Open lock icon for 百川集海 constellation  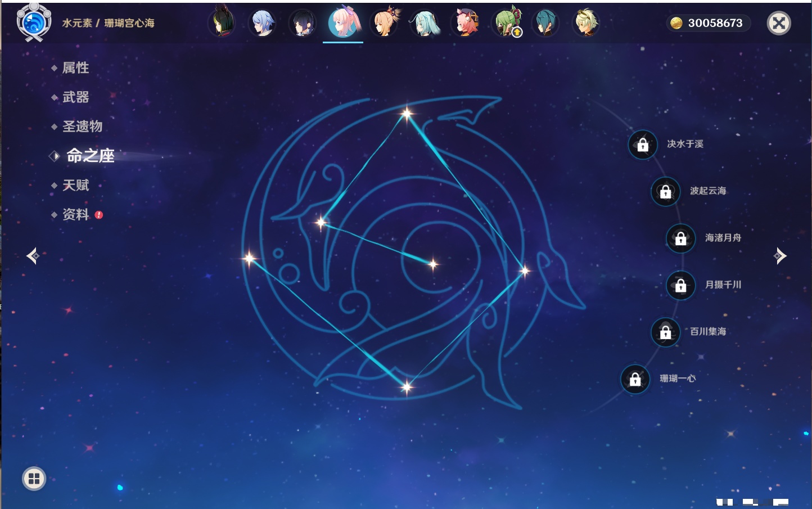coord(665,332)
